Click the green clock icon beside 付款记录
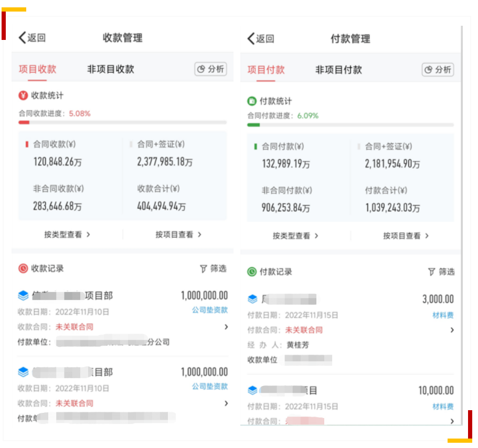This screenshot has width=478, height=448. [x=252, y=272]
